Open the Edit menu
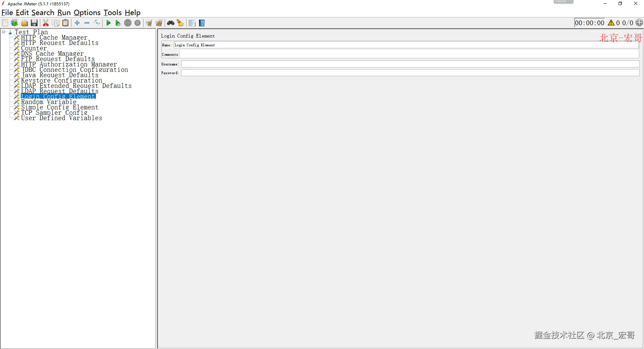The height and width of the screenshot is (349, 644). 22,13
